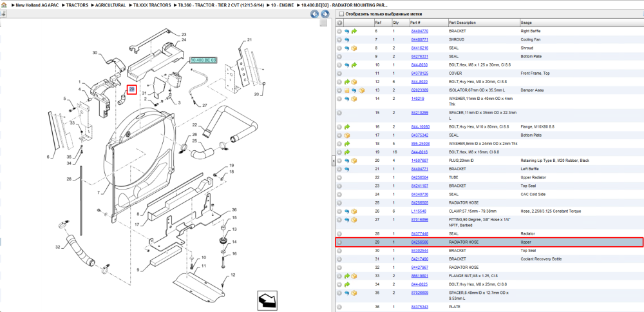Open next diagram with right arrow

[x=325, y=14]
